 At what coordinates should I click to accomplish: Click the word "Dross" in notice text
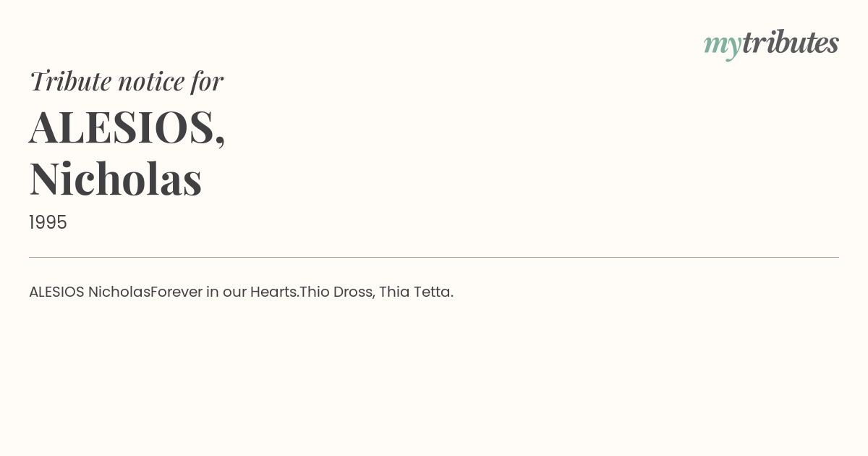pos(354,292)
